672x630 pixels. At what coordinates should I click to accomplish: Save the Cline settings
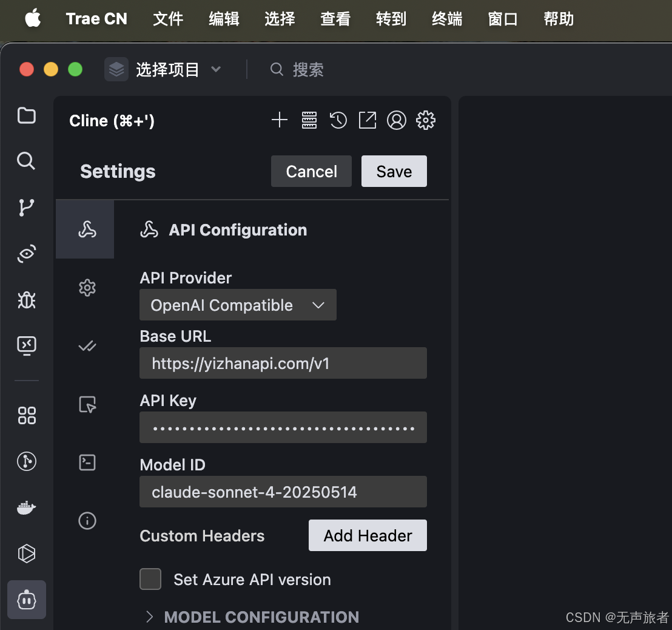pos(394,171)
